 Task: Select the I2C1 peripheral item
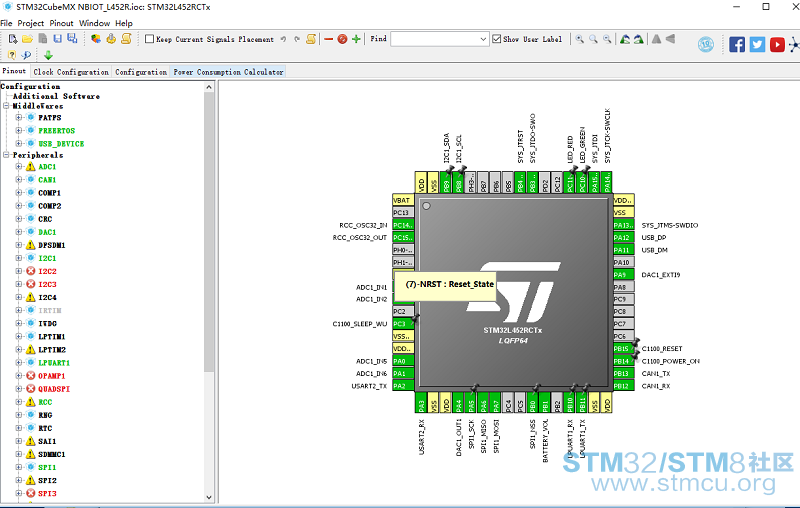tap(47, 258)
